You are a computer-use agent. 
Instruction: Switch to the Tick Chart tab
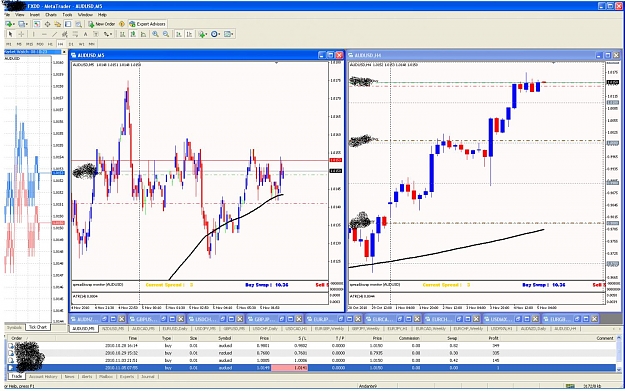(x=37, y=327)
